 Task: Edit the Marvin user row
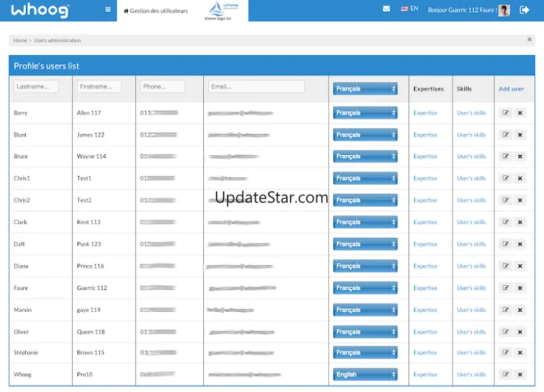(x=506, y=310)
